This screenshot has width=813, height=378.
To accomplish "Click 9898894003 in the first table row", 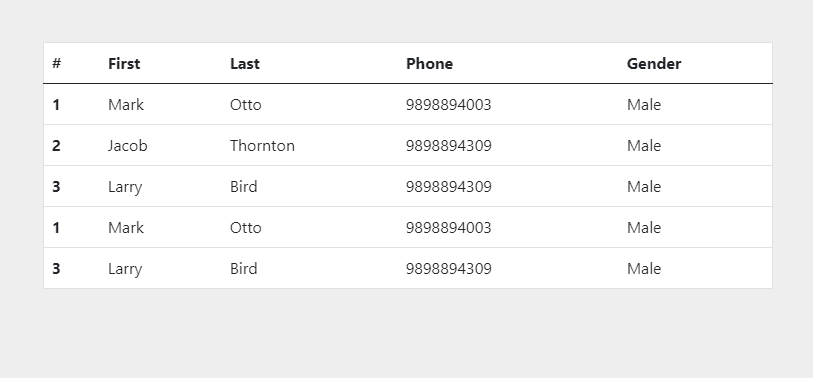I will pos(448,105).
